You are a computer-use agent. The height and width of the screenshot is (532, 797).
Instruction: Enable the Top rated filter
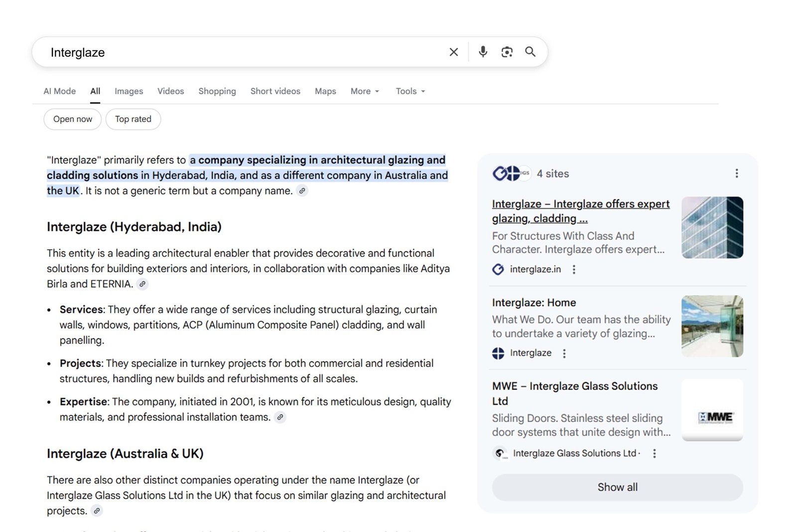133,119
